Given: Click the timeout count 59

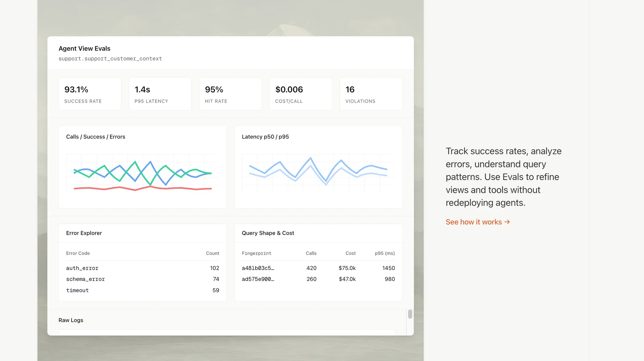Looking at the screenshot, I should [x=216, y=290].
